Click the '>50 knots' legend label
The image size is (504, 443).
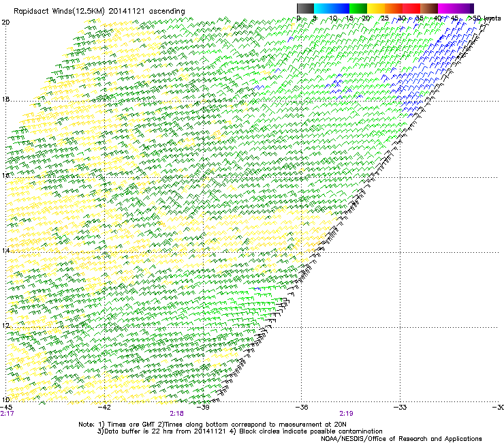point(484,18)
